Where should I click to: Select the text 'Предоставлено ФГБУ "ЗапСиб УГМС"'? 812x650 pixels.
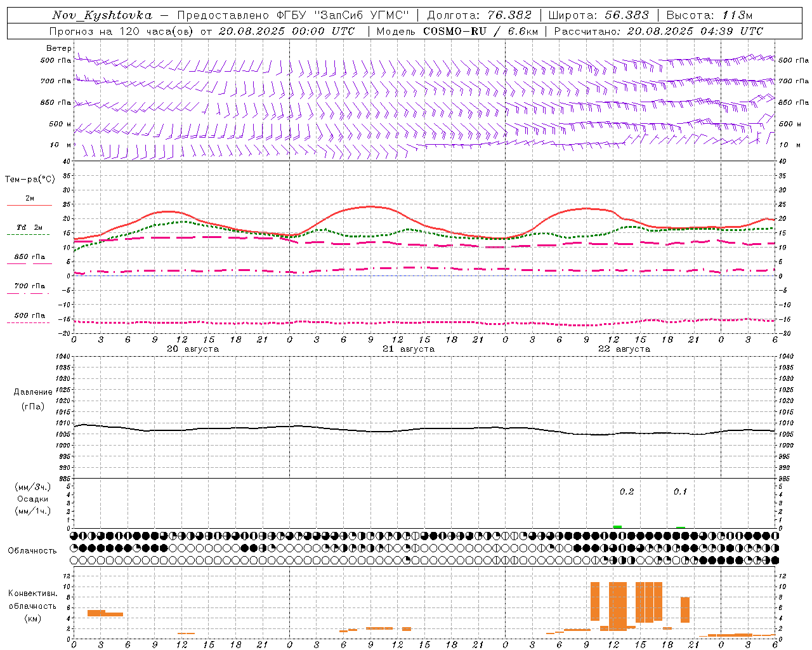pos(294,15)
